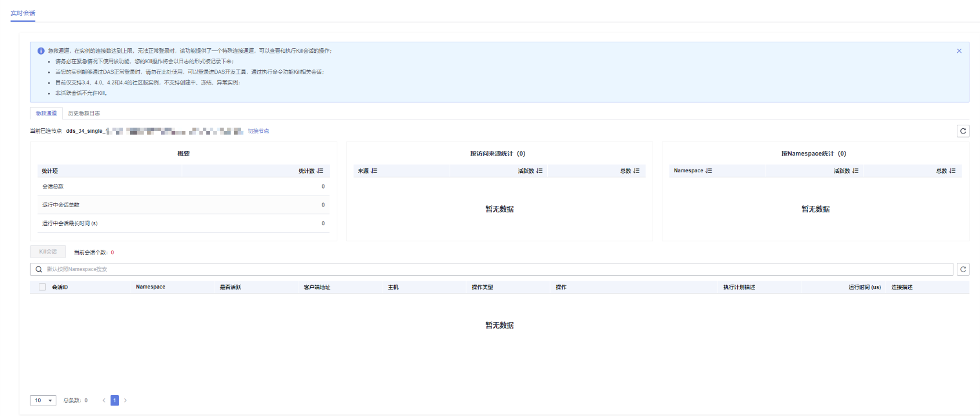
Task: Close the blue info notice banner
Action: [959, 51]
